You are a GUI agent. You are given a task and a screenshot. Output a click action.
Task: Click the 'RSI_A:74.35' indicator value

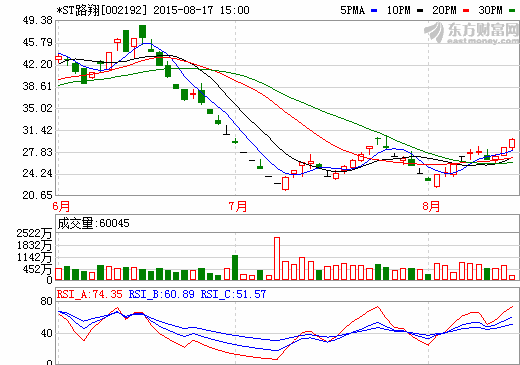tap(89, 294)
